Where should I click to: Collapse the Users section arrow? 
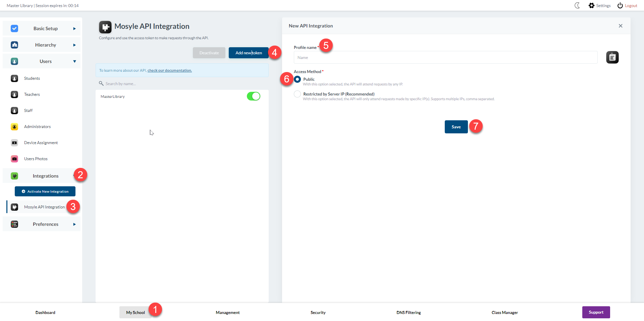click(x=74, y=61)
